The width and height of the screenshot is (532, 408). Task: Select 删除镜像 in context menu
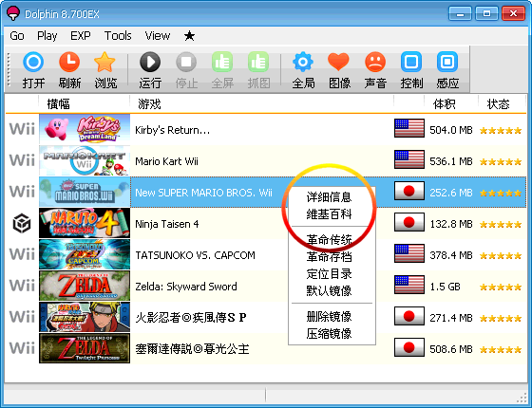tap(329, 317)
